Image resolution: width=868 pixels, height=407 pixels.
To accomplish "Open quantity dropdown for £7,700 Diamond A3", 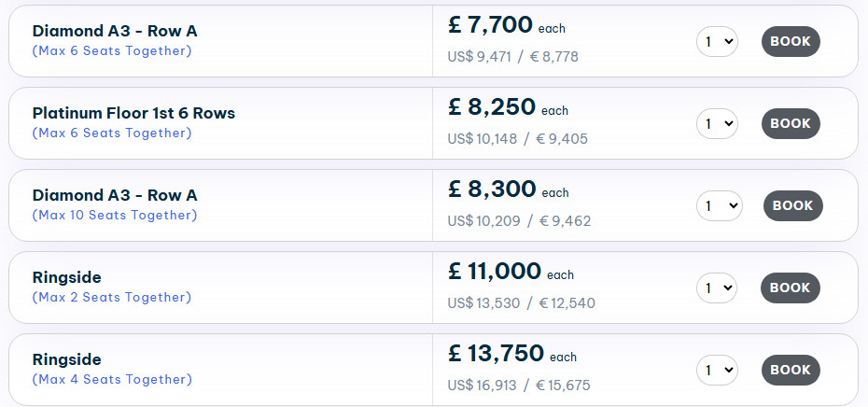I will click(717, 42).
